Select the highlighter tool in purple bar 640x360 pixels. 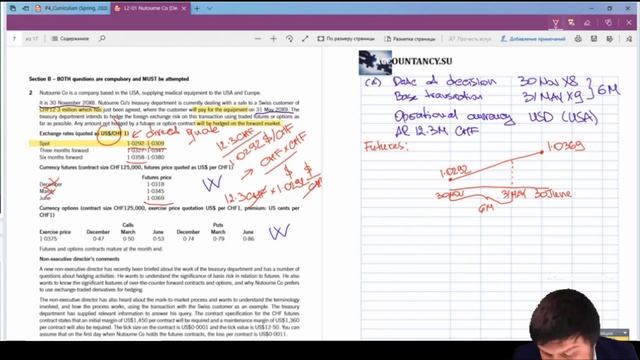pyautogui.click(x=571, y=23)
